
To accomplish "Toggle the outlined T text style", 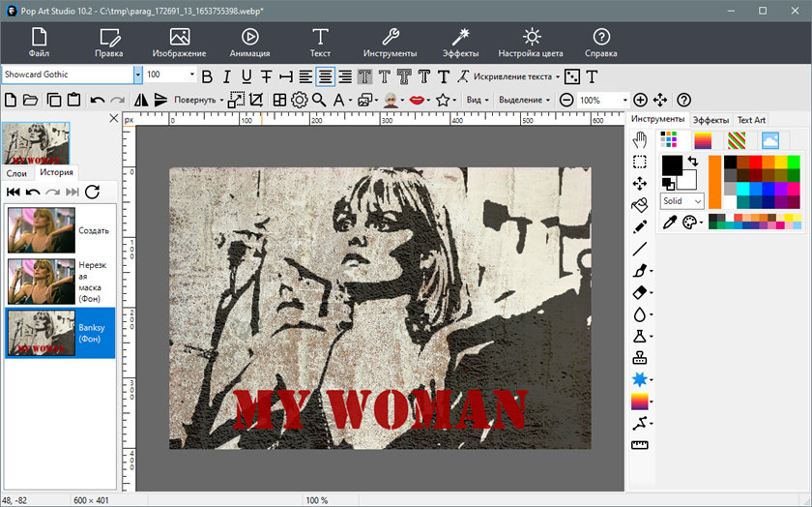I will click(x=385, y=76).
